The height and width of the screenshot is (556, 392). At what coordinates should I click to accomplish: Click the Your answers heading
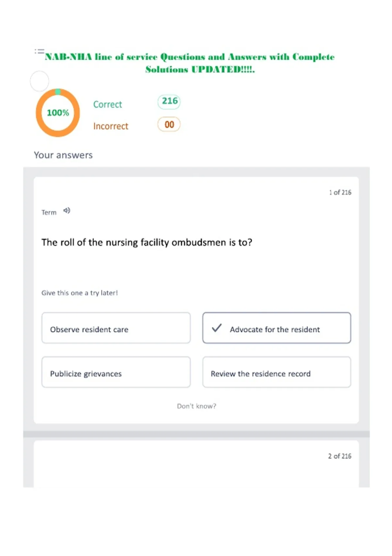point(63,155)
